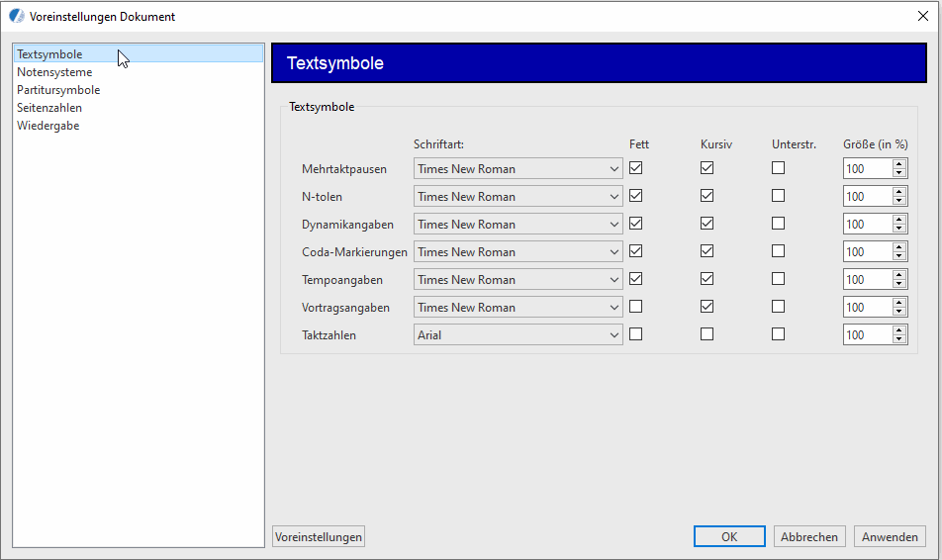Close the Voreinstellungen Dokument dialog
The image size is (942, 560).
(922, 16)
